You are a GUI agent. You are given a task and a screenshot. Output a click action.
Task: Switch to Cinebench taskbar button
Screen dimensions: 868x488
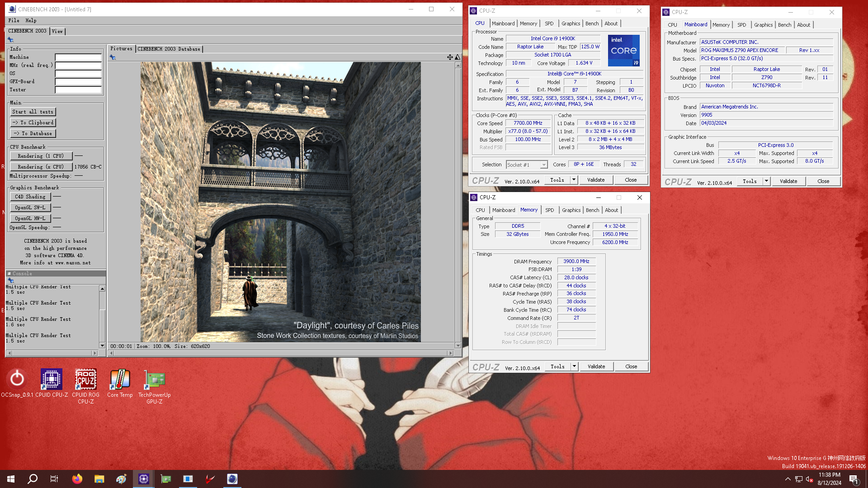point(232,479)
